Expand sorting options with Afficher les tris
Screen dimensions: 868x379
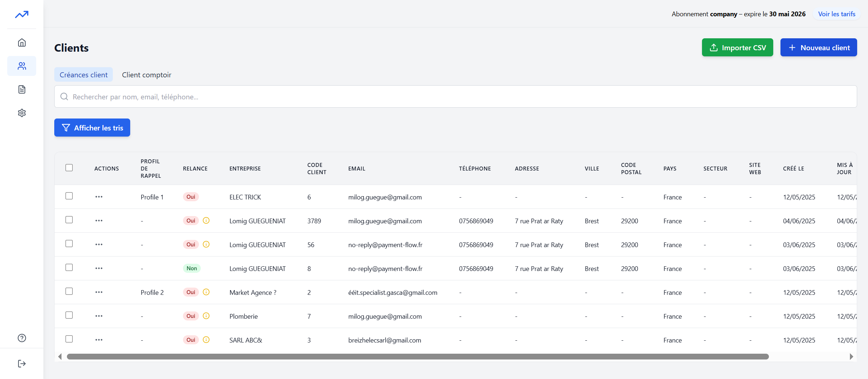pos(92,128)
